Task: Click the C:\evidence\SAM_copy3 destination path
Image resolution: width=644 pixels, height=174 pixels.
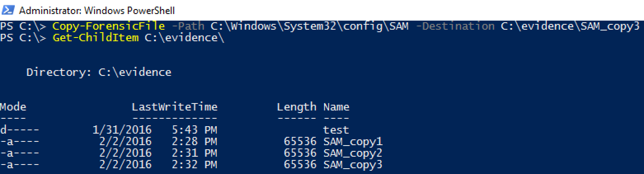Action: click(x=570, y=26)
